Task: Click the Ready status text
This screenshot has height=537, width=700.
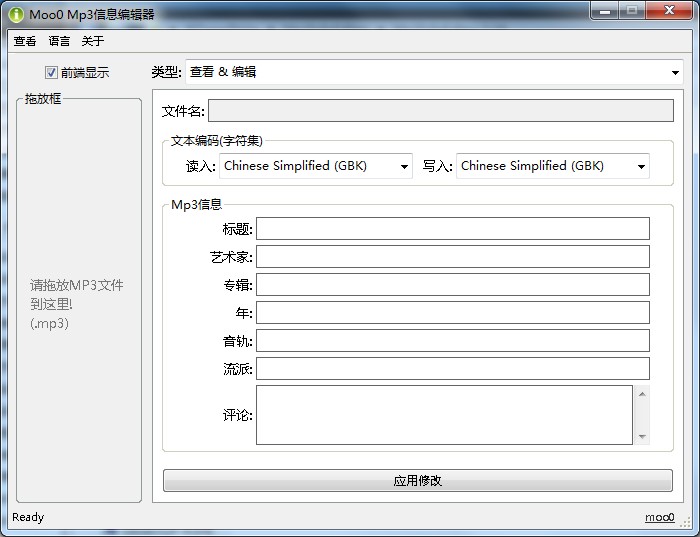Action: (28, 517)
